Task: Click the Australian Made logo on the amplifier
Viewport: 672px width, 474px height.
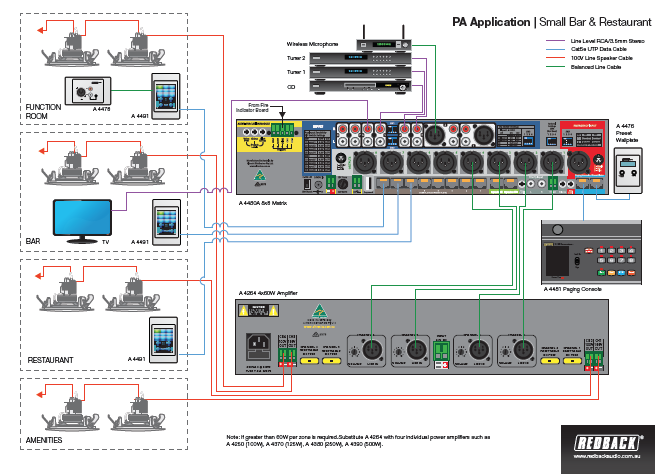Action: 319,312
